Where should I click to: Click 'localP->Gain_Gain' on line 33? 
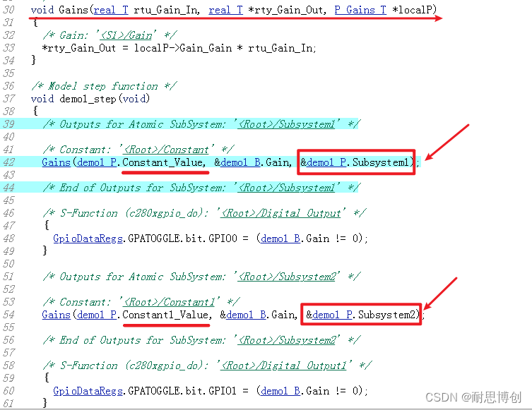coord(183,48)
